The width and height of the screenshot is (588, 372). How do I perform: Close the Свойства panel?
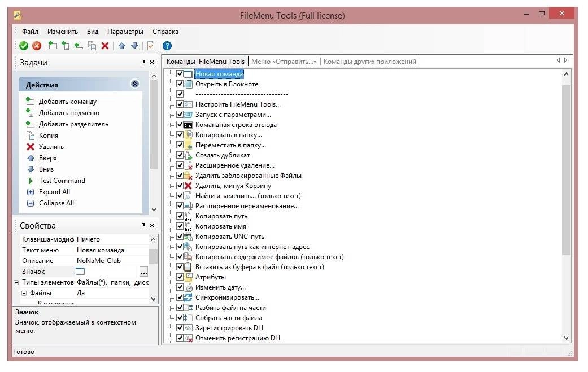(x=152, y=225)
